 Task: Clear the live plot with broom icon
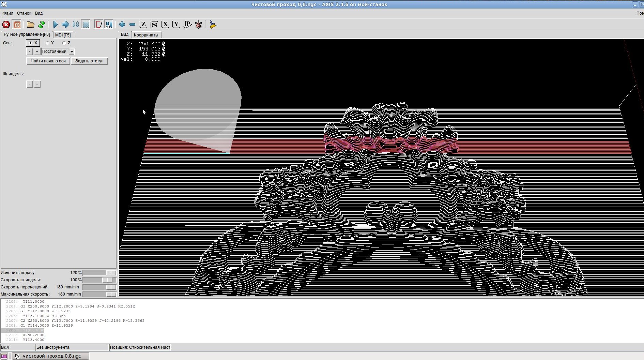[213, 25]
